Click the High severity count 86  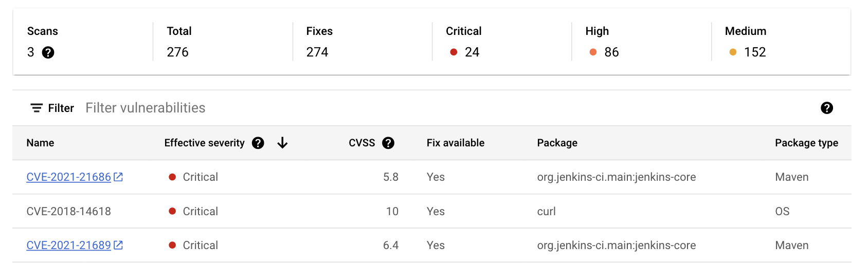611,52
